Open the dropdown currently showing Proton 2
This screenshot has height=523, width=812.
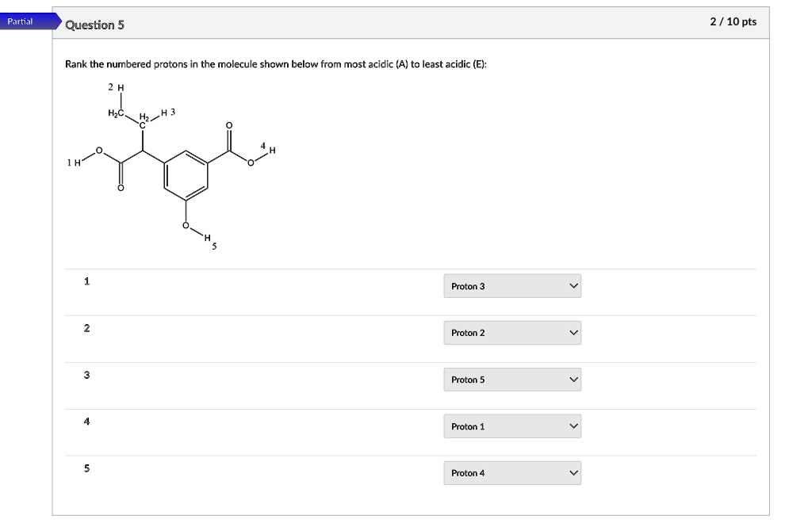[x=511, y=333]
